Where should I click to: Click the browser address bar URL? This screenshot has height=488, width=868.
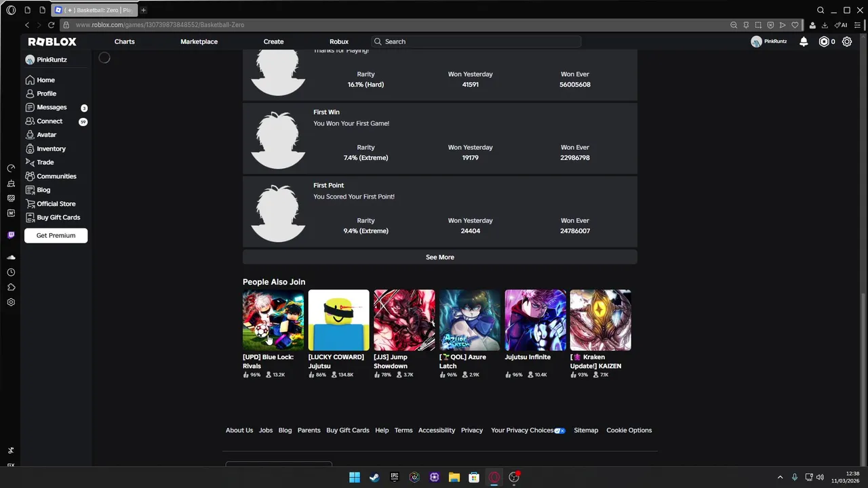[160, 25]
